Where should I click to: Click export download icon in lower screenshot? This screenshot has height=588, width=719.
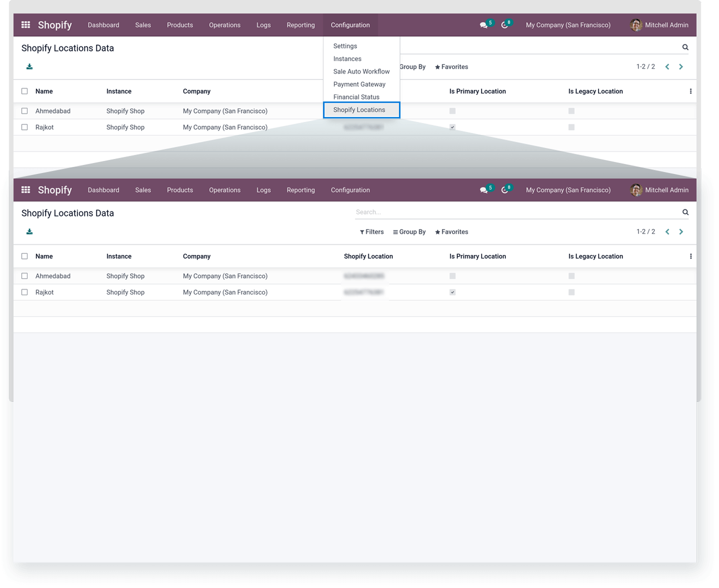click(x=30, y=232)
